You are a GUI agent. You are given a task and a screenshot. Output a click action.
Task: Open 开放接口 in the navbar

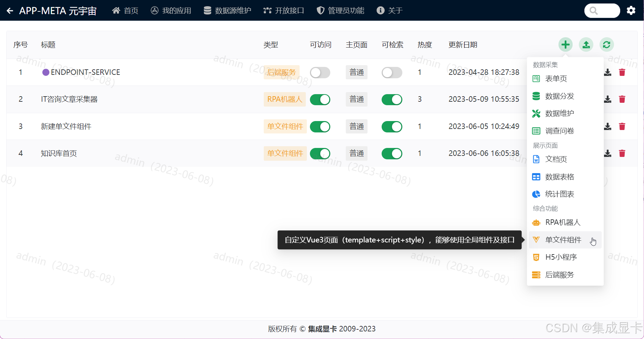coord(284,11)
